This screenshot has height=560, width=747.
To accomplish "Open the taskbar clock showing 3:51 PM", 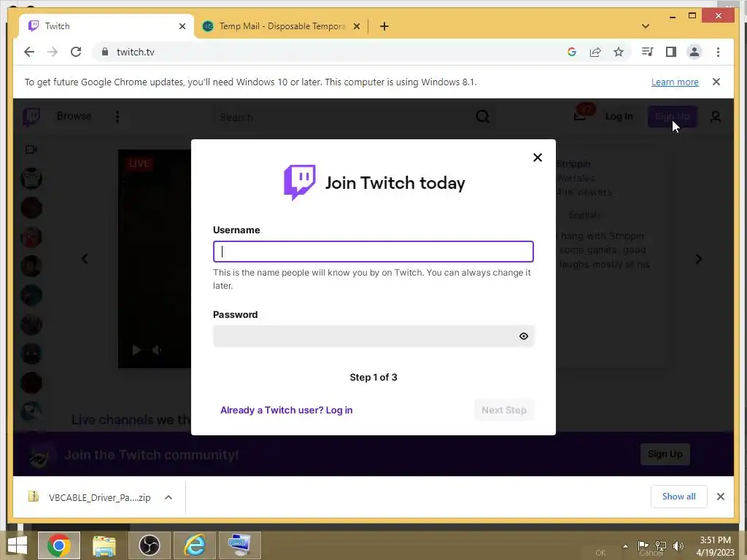I will (x=715, y=545).
